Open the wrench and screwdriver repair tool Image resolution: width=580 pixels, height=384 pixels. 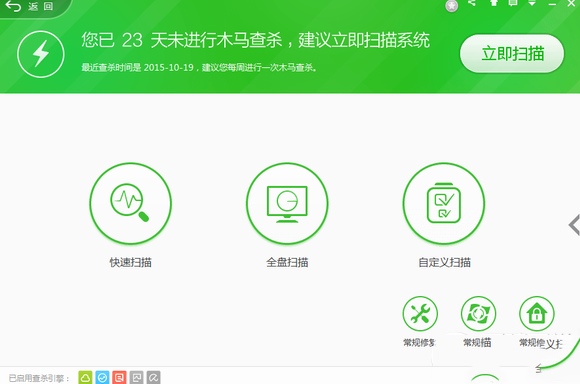pos(420,314)
